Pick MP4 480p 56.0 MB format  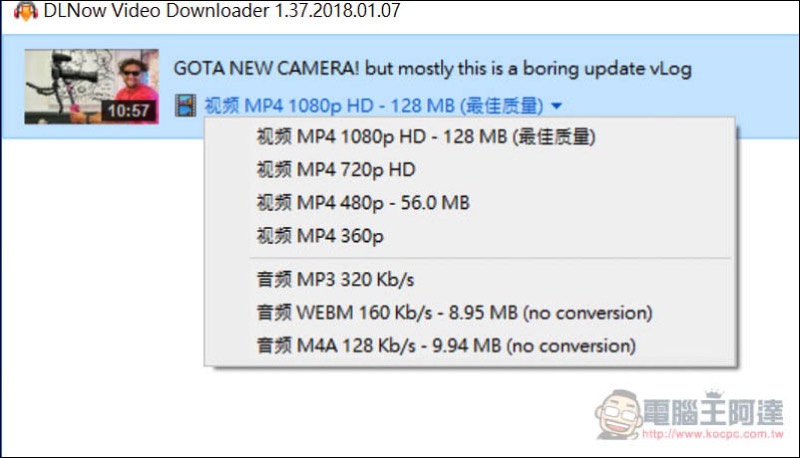[x=363, y=203]
